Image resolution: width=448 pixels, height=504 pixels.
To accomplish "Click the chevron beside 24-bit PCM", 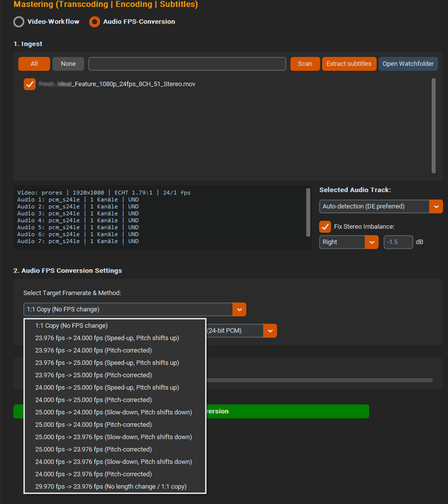I will pyautogui.click(x=270, y=331).
